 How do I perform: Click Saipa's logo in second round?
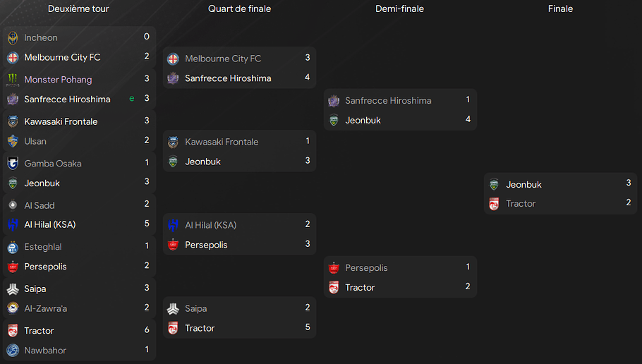(13, 289)
